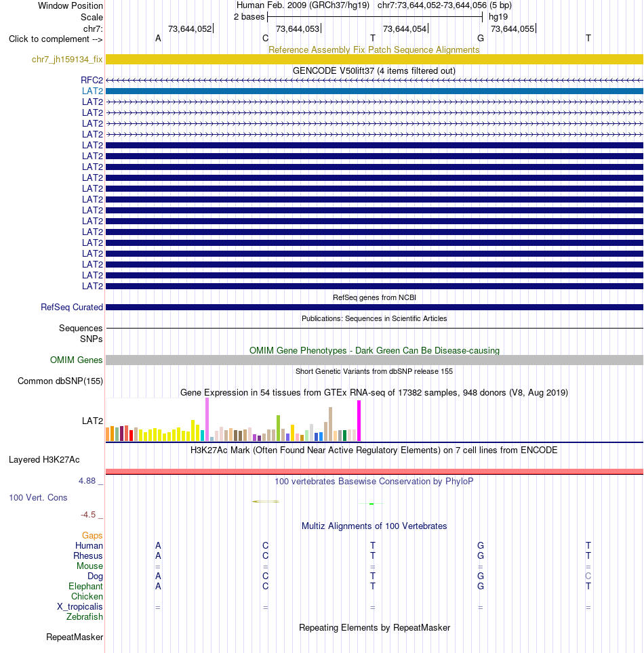
Task: Open the GTEx Gene Expression track title
Action: (x=374, y=393)
